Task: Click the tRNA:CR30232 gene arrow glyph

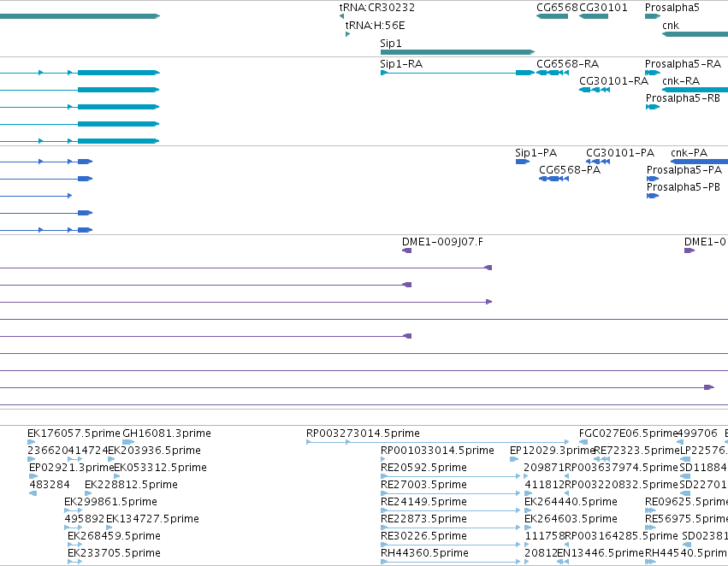Action: tap(341, 16)
